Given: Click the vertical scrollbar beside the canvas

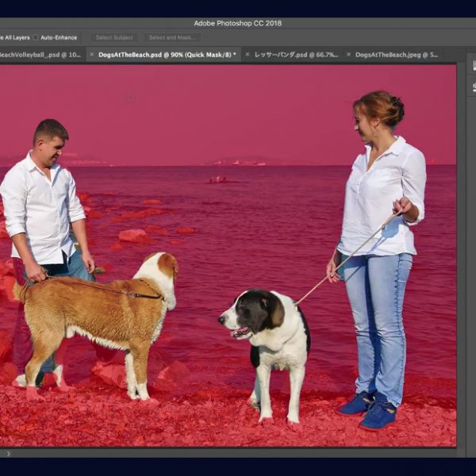Looking at the screenshot, I should point(461,254).
